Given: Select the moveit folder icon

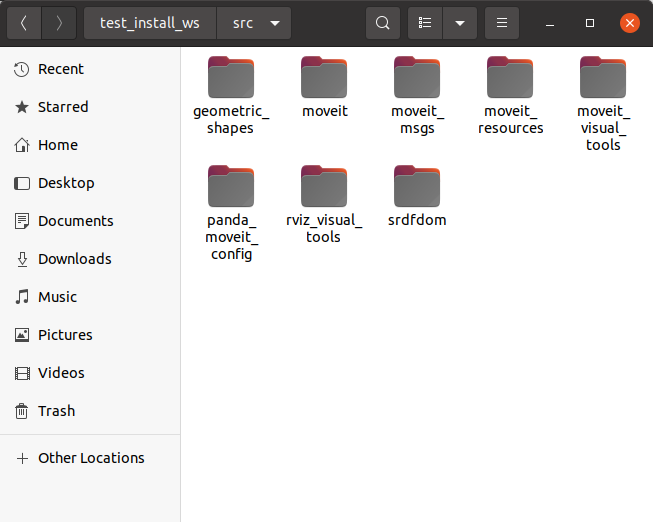Looking at the screenshot, I should 324,77.
